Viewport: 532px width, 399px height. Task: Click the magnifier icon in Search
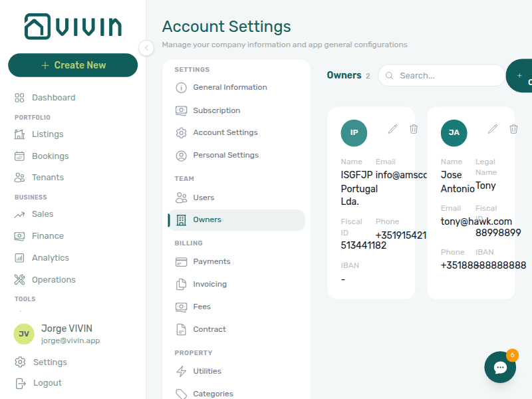pos(390,76)
